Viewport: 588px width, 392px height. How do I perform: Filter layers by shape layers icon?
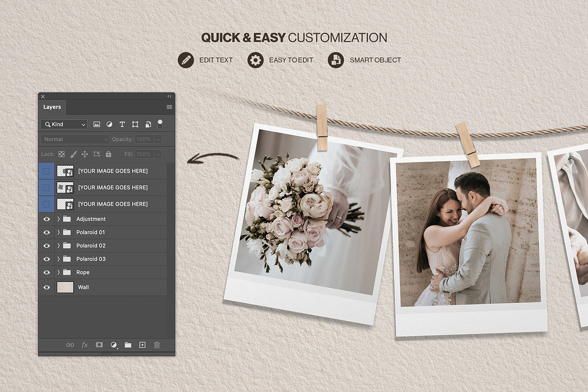[135, 124]
